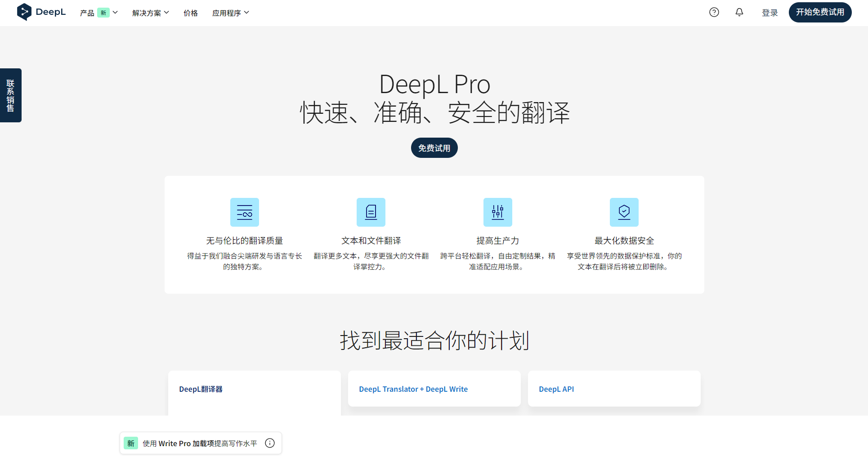
Task: Click the 新 badge next to 产品
Action: pyautogui.click(x=103, y=13)
